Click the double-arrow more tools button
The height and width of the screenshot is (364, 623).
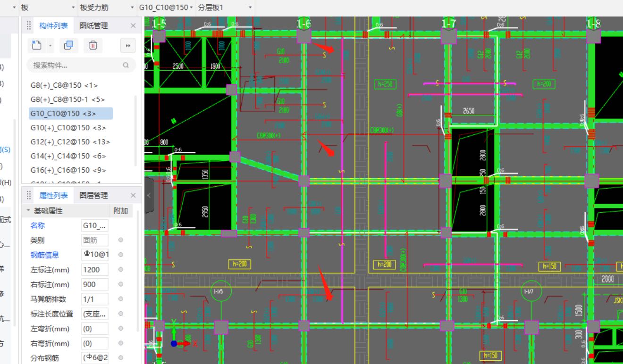[128, 46]
